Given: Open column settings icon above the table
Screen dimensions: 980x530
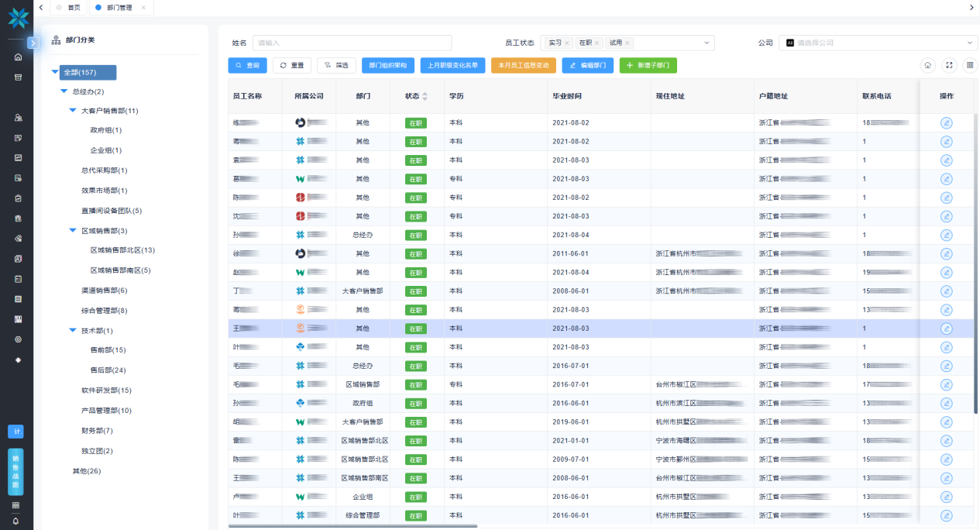Looking at the screenshot, I should click(x=970, y=66).
